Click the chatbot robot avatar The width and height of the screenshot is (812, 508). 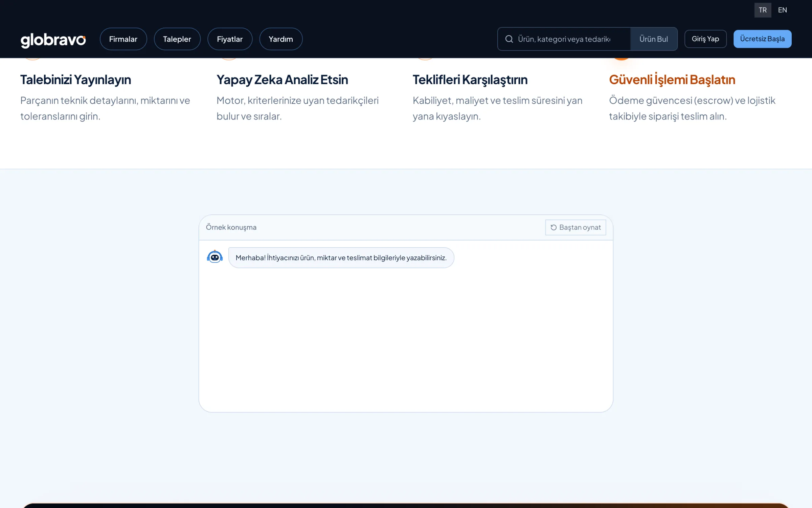[x=215, y=257]
